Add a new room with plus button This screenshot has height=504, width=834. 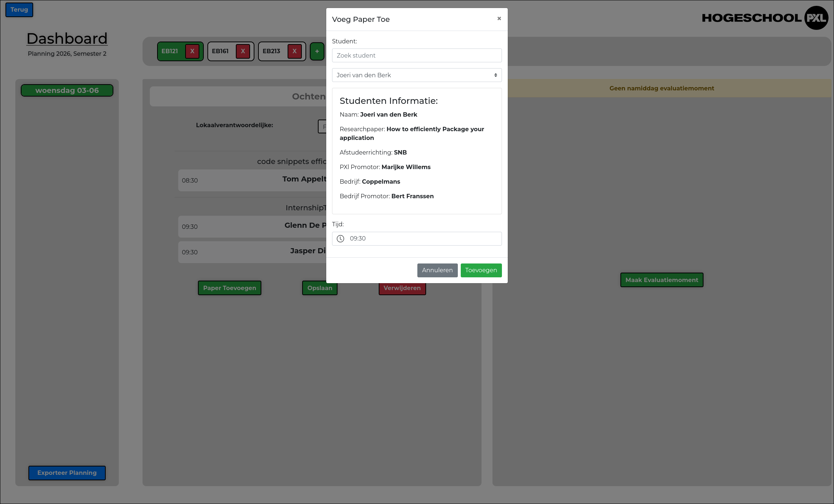click(x=317, y=51)
